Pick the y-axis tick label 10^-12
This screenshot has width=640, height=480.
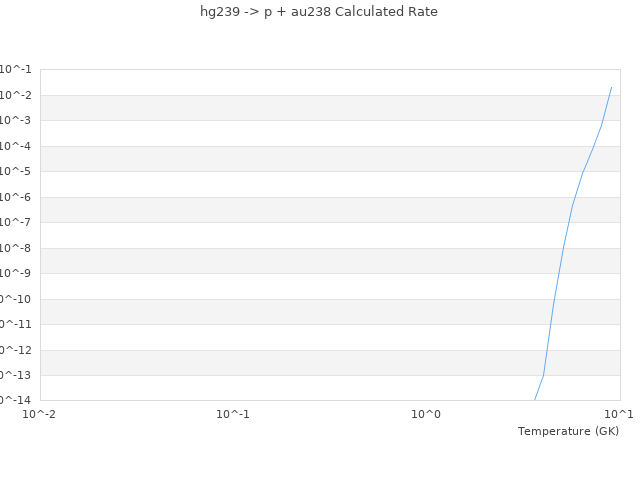pyautogui.click(x=14, y=350)
